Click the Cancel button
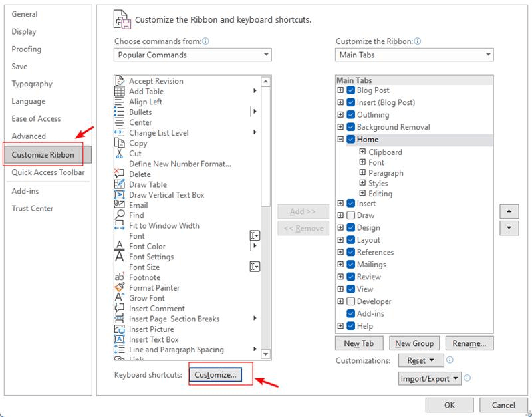 (x=503, y=405)
